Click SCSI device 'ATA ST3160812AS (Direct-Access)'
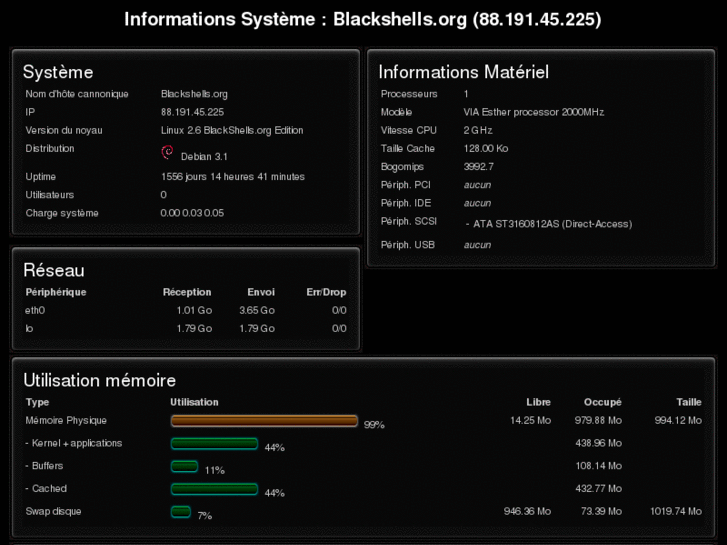Image resolution: width=727 pixels, height=545 pixels. 552,224
